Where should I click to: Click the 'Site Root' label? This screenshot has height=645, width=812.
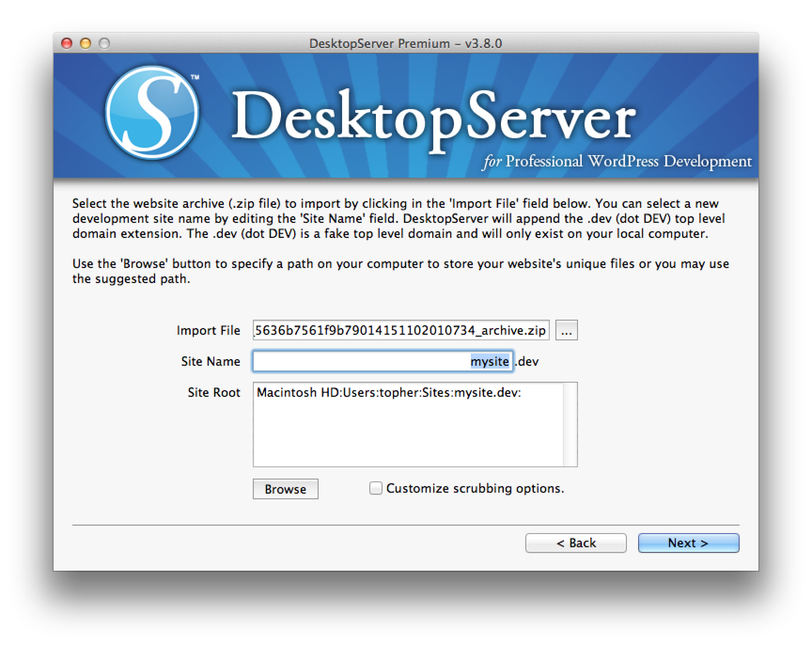(x=214, y=393)
